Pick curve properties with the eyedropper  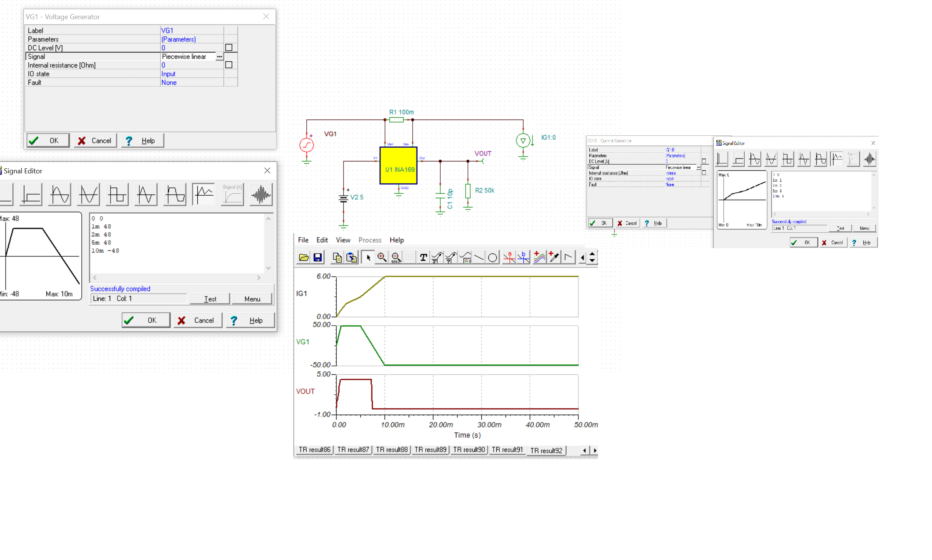554,257
